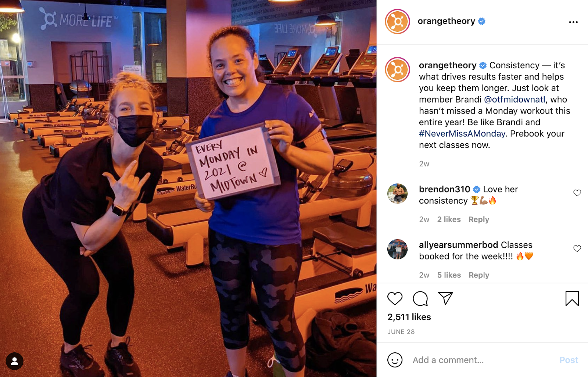Focus the Add a comment field
This screenshot has height=377, width=588.
pos(482,360)
